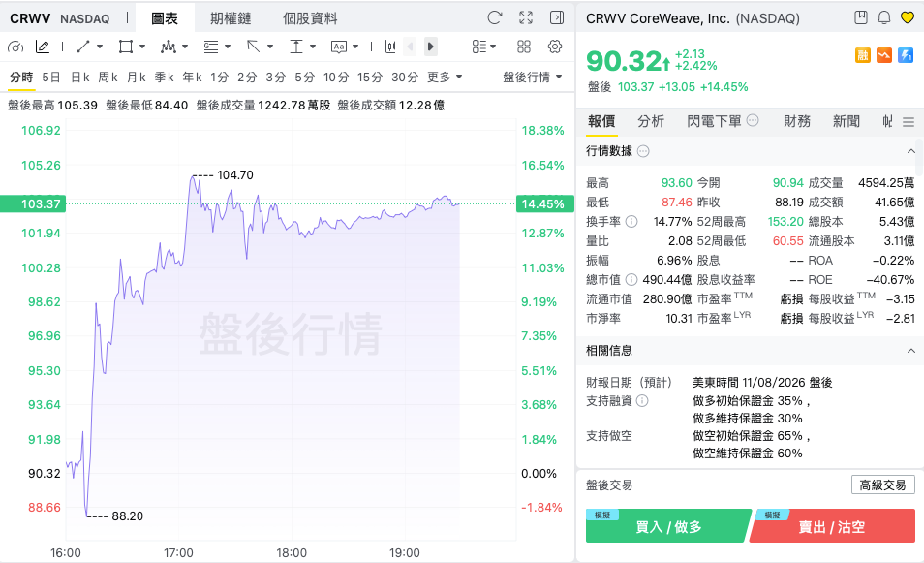The image size is (924, 563).
Task: Click the 103.37 current price marker
Action: click(33, 203)
